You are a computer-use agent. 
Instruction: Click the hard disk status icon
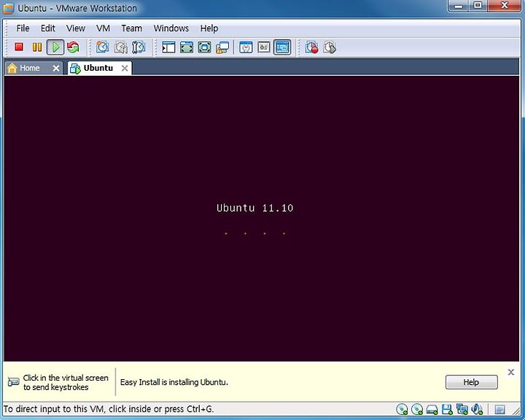(x=432, y=410)
